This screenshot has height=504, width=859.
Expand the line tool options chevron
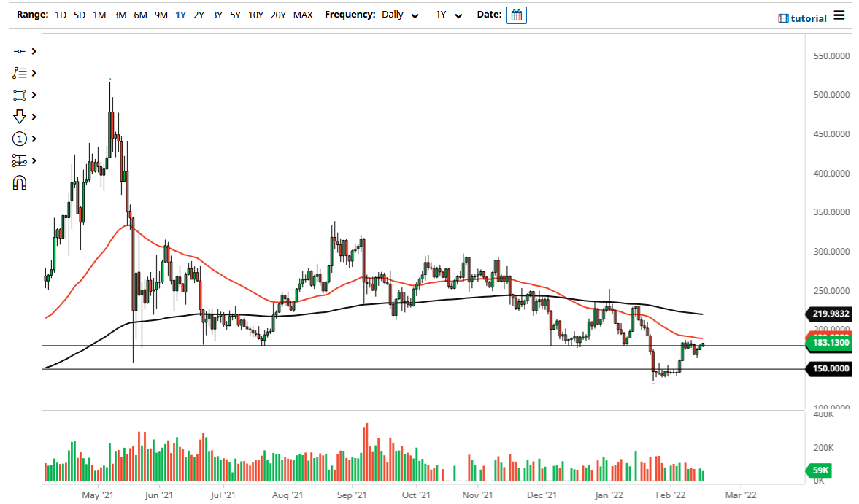pos(32,51)
